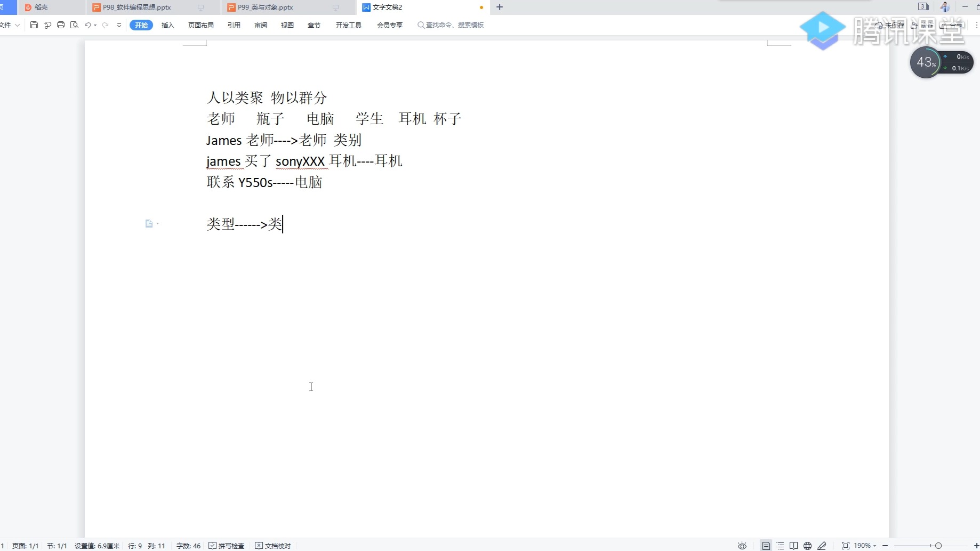Select the 开始 ribbon tab
Viewport: 980px width, 551px height.
[141, 25]
